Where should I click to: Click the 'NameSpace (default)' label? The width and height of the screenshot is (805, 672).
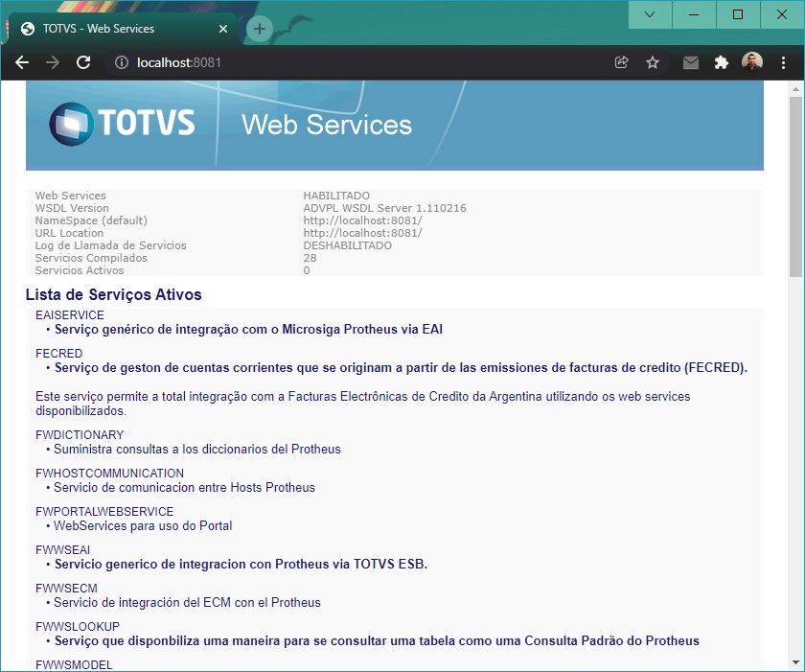91,220
